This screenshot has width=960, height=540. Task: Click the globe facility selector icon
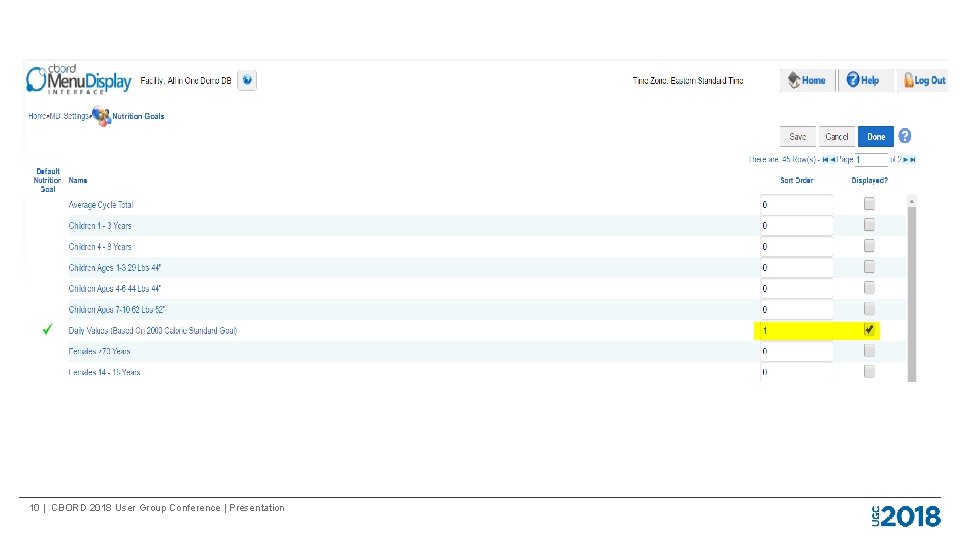click(247, 80)
